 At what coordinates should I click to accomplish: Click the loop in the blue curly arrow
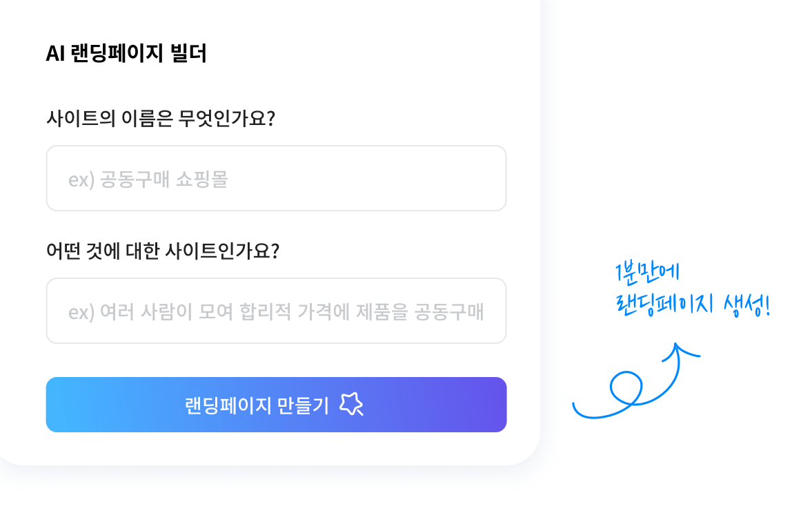coord(626,389)
